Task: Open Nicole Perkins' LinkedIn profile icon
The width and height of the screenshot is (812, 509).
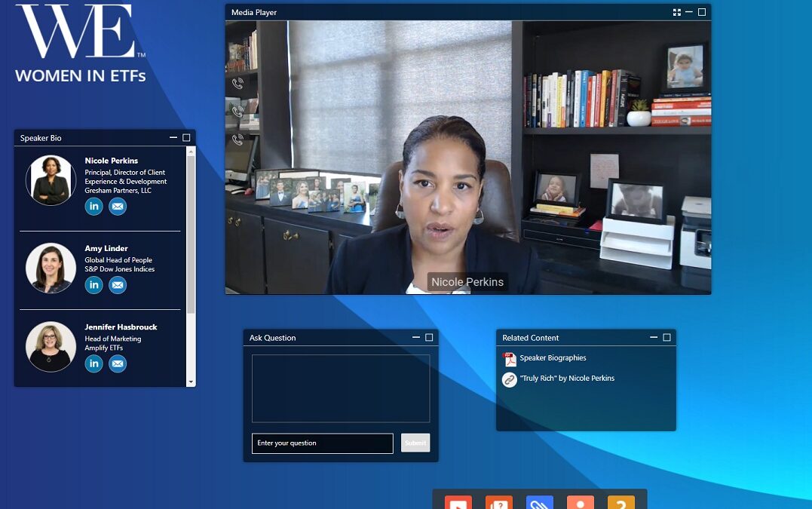Action: coord(93,207)
